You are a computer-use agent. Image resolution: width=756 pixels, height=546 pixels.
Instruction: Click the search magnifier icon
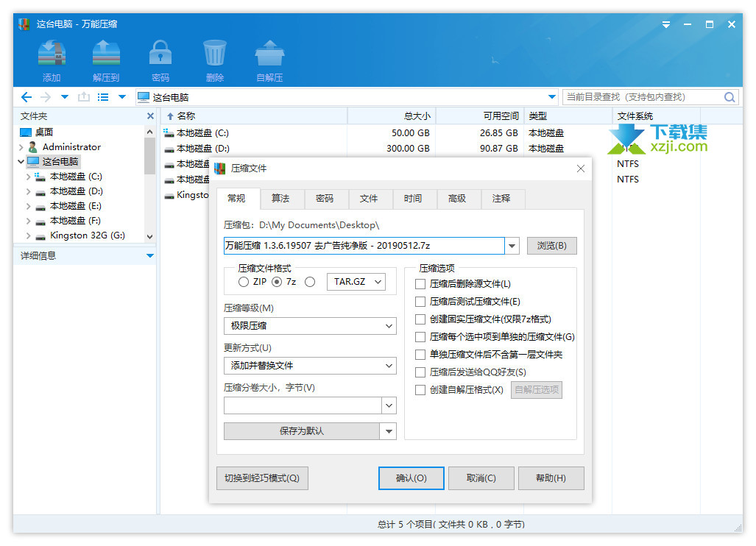point(729,97)
